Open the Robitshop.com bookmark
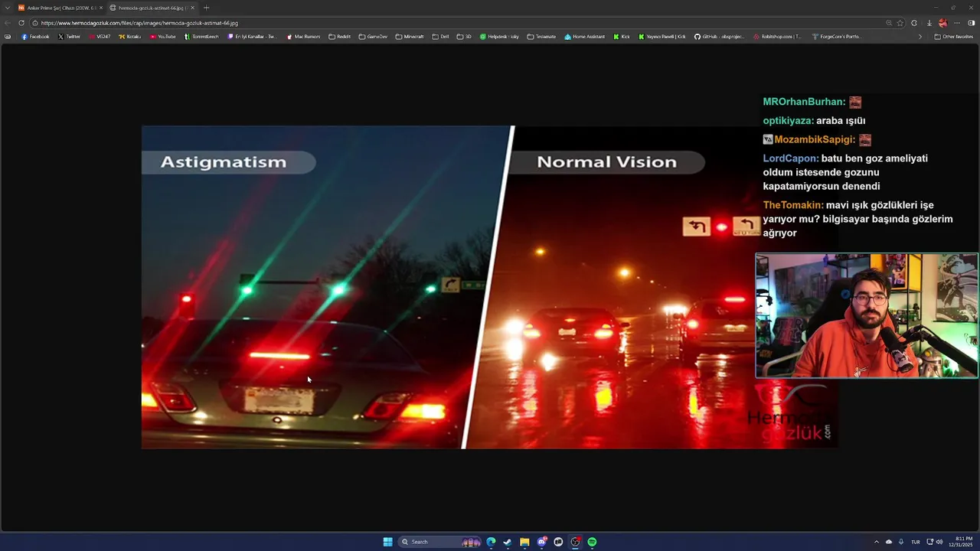The image size is (980, 551). 778,37
